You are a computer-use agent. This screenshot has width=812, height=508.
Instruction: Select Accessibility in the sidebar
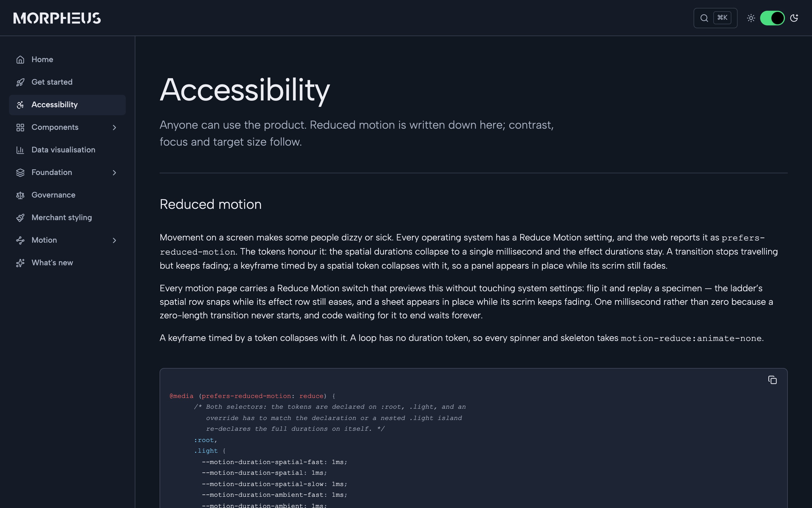pos(67,105)
